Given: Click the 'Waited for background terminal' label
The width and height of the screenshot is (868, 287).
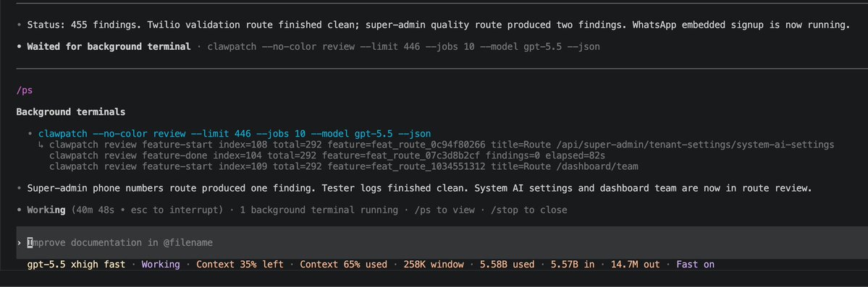Looking at the screenshot, I should (x=109, y=46).
